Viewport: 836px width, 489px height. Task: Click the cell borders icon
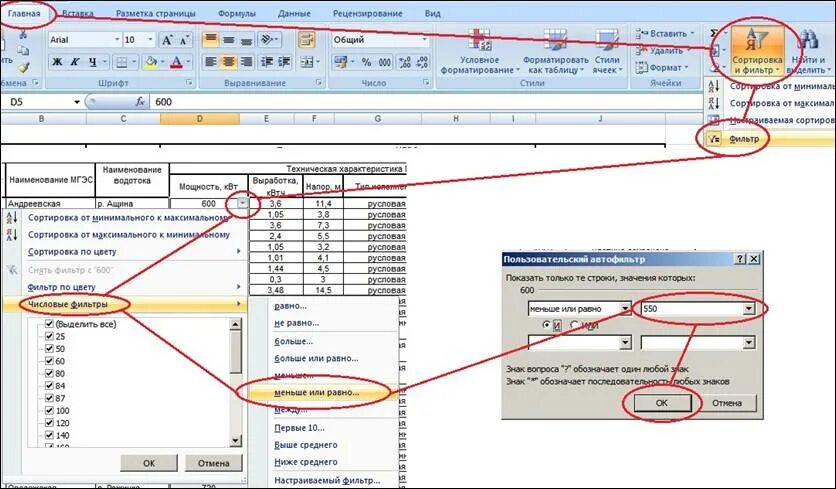coord(121,62)
